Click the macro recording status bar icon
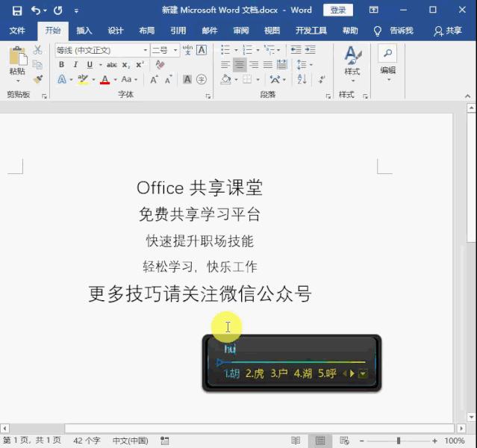 pyautogui.click(x=164, y=441)
